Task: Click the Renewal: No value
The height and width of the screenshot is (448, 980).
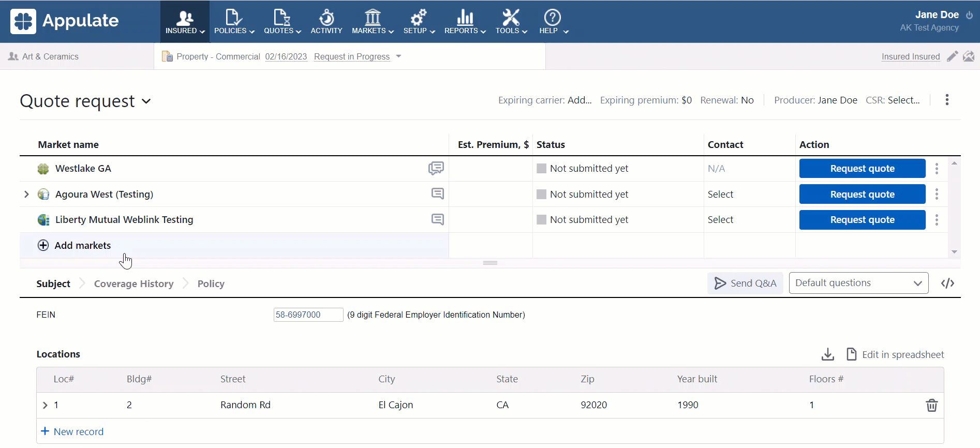Action: pos(747,100)
